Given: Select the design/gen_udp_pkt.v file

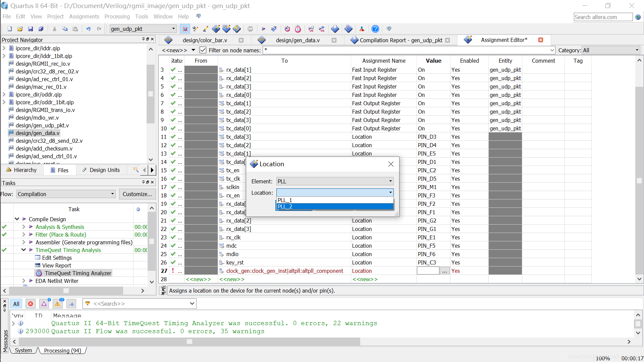Looking at the screenshot, I should click(x=42, y=125).
